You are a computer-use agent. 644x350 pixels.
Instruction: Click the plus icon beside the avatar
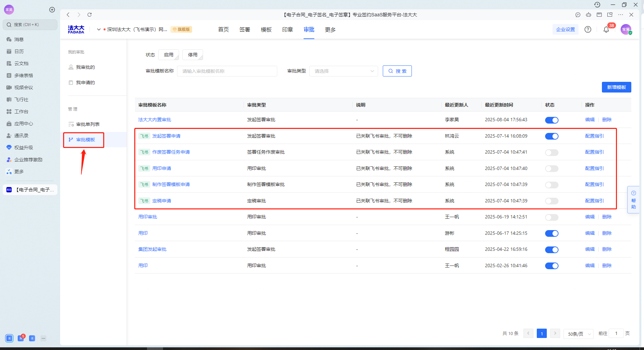pyautogui.click(x=52, y=10)
